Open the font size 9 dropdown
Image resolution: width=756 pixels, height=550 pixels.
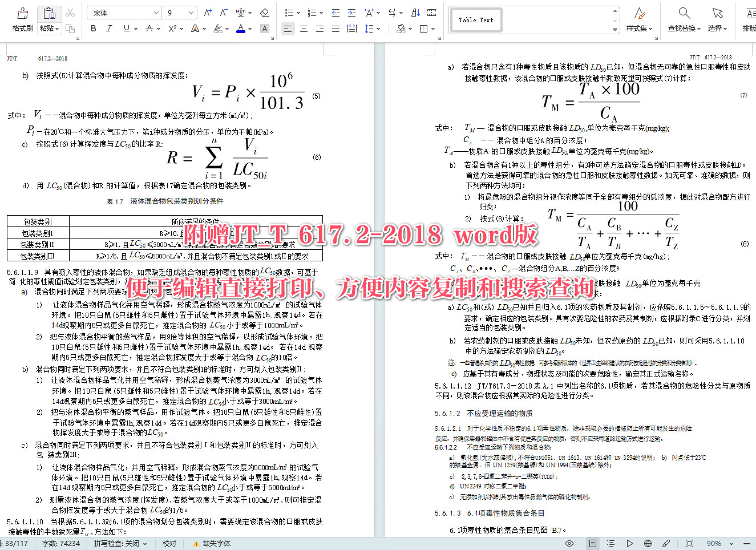click(191, 13)
